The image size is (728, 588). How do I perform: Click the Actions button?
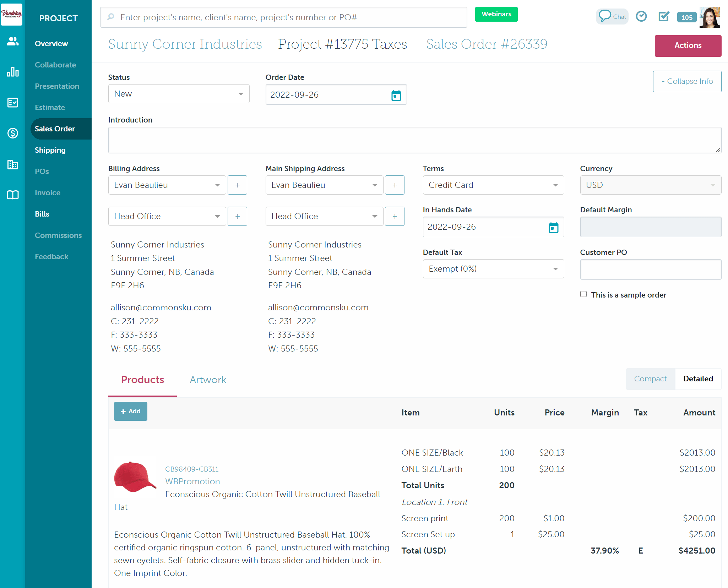pyautogui.click(x=688, y=45)
